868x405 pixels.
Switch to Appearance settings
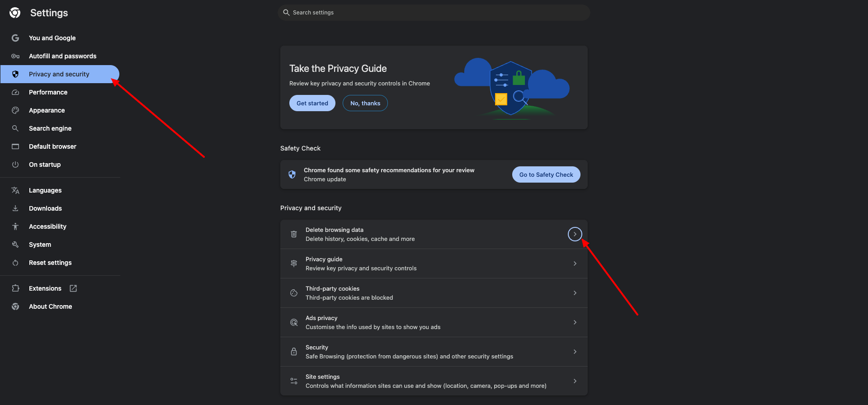point(60,110)
